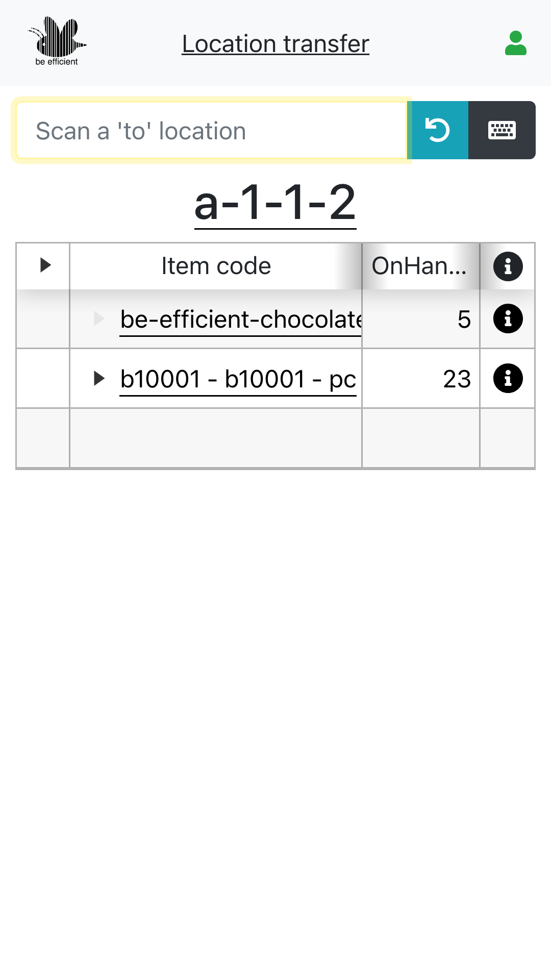Select the OnHand quantity 5 cell
551x980 pixels.
[x=421, y=320]
